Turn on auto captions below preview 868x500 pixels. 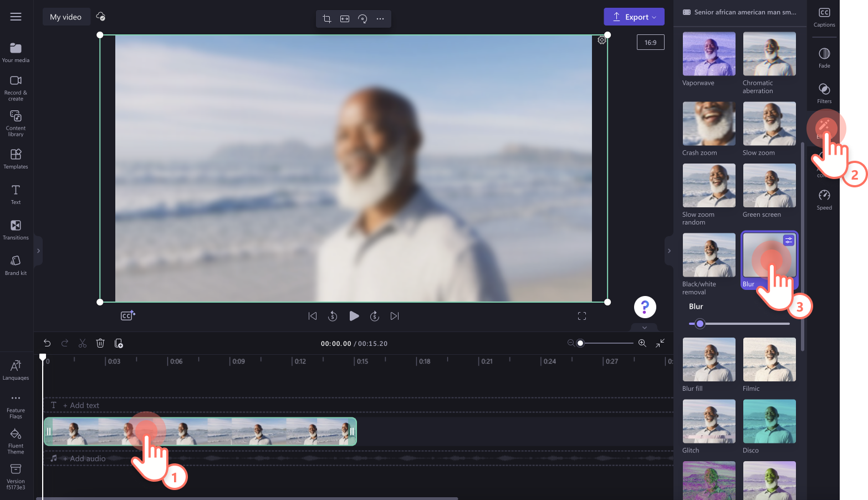(128, 315)
